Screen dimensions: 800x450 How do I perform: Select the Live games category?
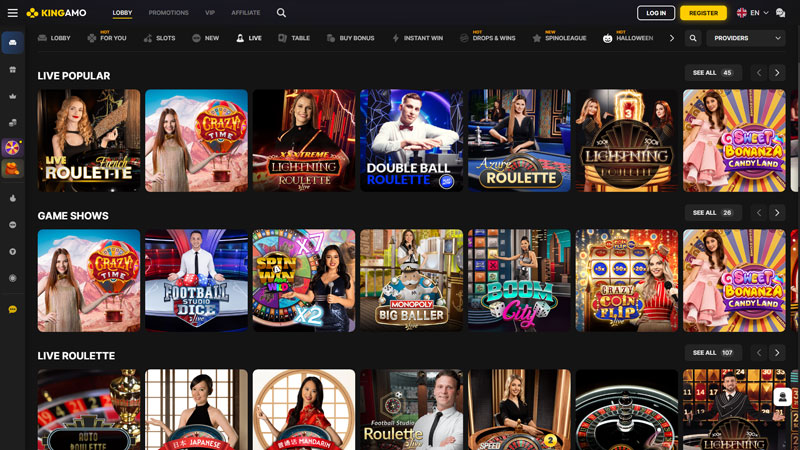[249, 38]
